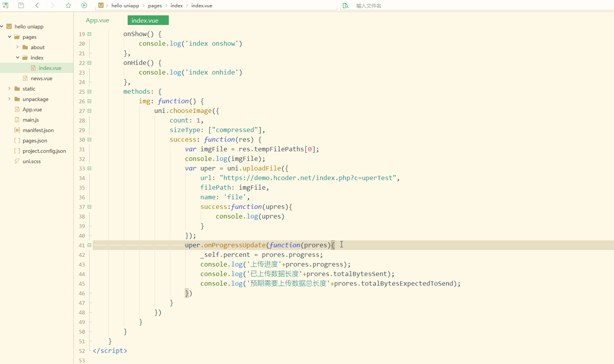Click '_self.percent' on line 42

tap(225, 255)
